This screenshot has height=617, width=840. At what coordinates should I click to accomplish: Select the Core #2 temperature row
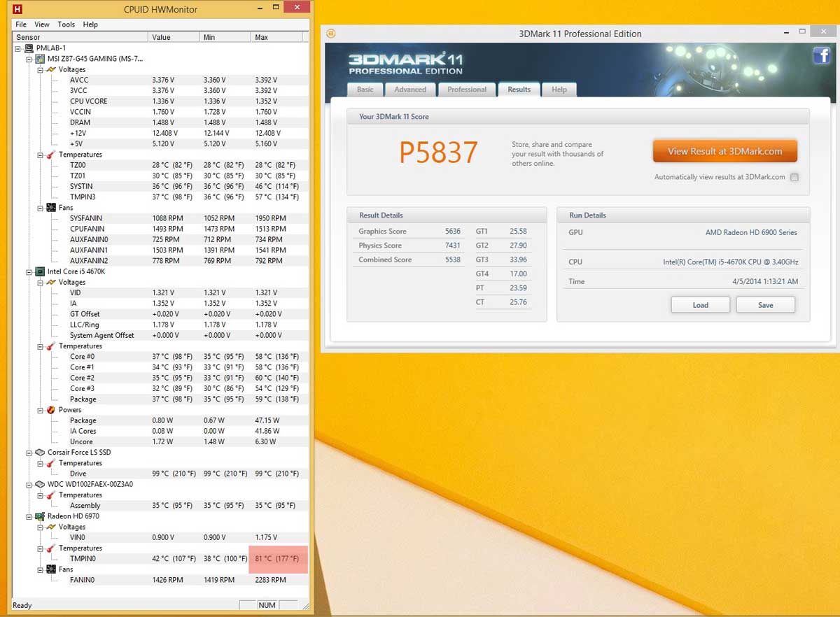[x=161, y=378]
